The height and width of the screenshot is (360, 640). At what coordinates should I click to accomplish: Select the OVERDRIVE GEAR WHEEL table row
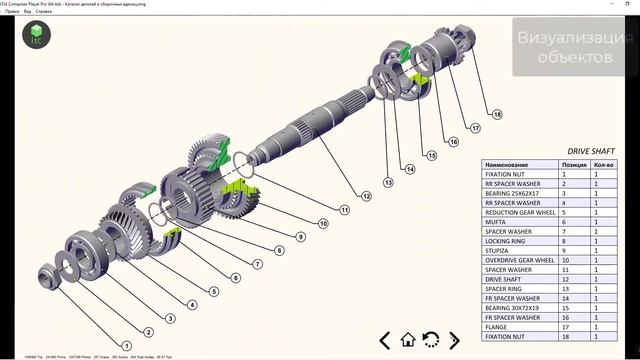549,260
